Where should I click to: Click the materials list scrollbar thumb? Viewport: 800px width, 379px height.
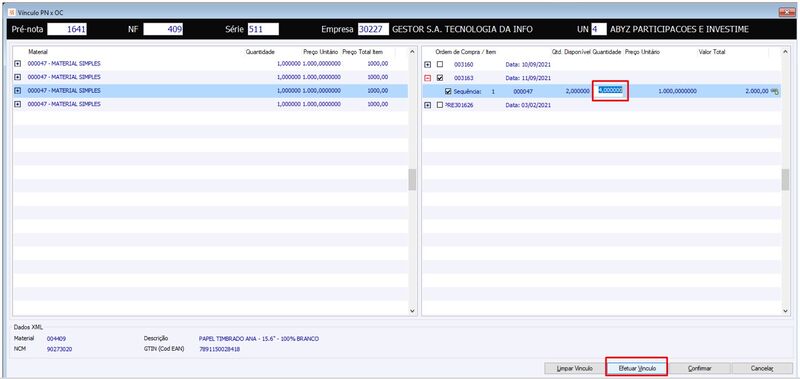tap(412, 180)
